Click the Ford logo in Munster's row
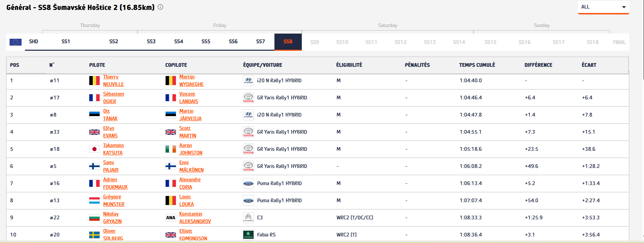The image size is (644, 243). click(x=248, y=201)
